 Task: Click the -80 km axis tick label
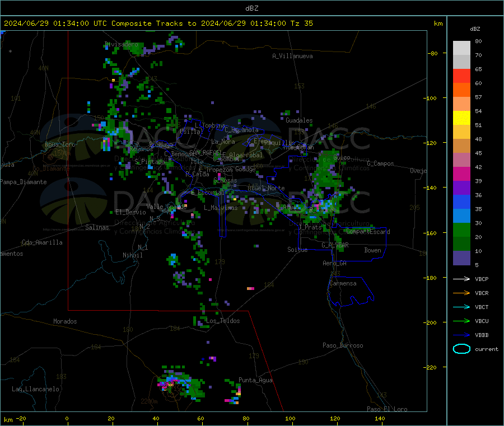point(432,53)
